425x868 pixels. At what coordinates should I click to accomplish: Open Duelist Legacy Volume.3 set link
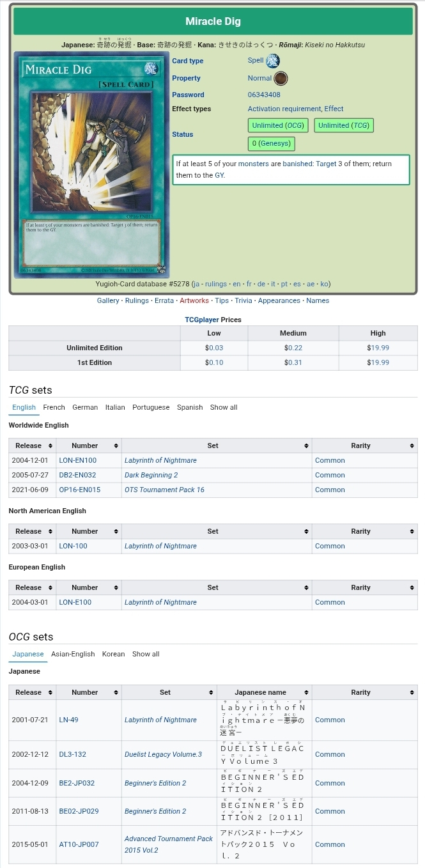[x=163, y=754]
